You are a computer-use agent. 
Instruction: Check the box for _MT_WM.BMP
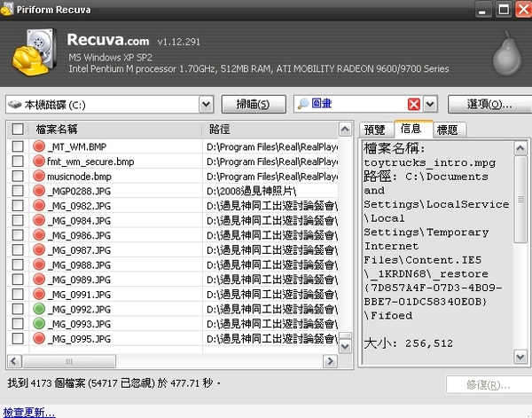pyautogui.click(x=18, y=146)
